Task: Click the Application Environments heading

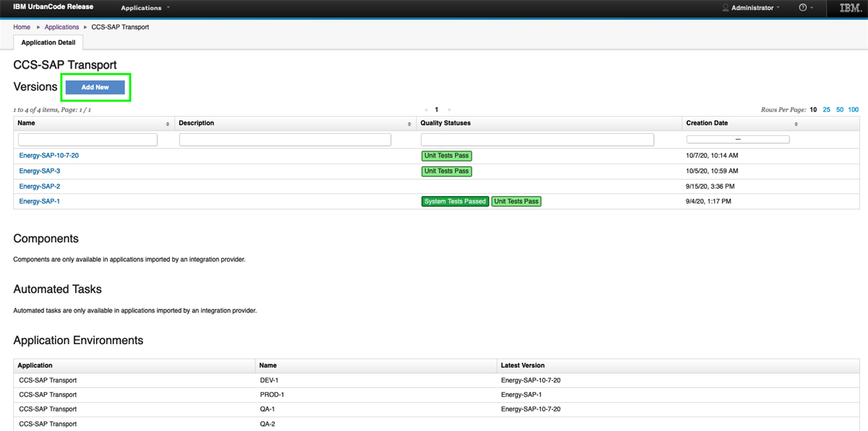Action: tap(78, 340)
